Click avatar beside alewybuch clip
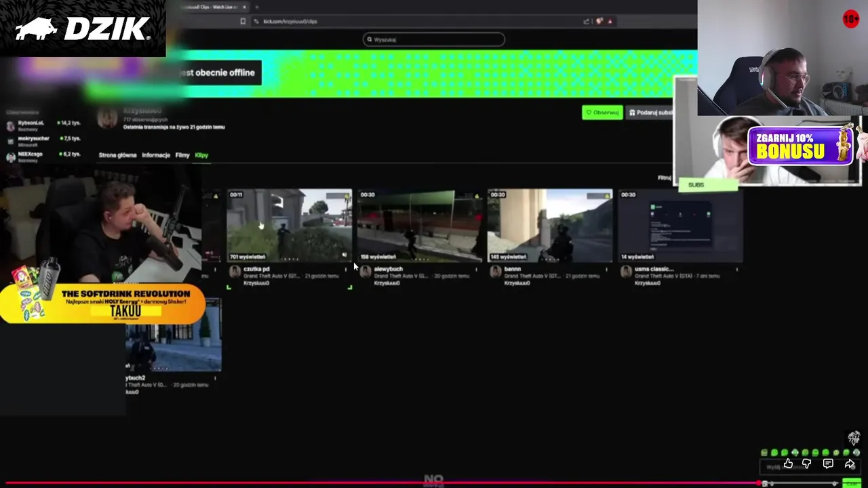868x488 pixels. pyautogui.click(x=365, y=271)
